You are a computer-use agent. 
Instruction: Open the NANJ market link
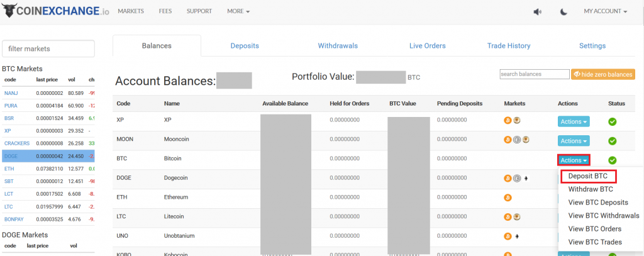(x=11, y=93)
